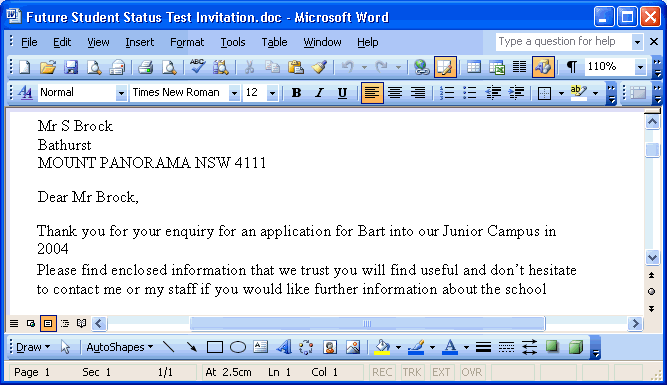
Task: Open the AutoShapes menu
Action: (120, 347)
